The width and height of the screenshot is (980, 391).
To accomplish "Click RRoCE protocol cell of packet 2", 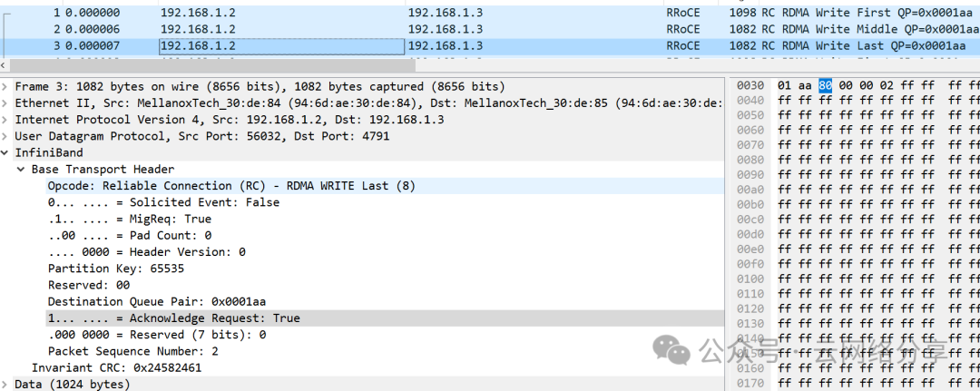I will pyautogui.click(x=683, y=29).
